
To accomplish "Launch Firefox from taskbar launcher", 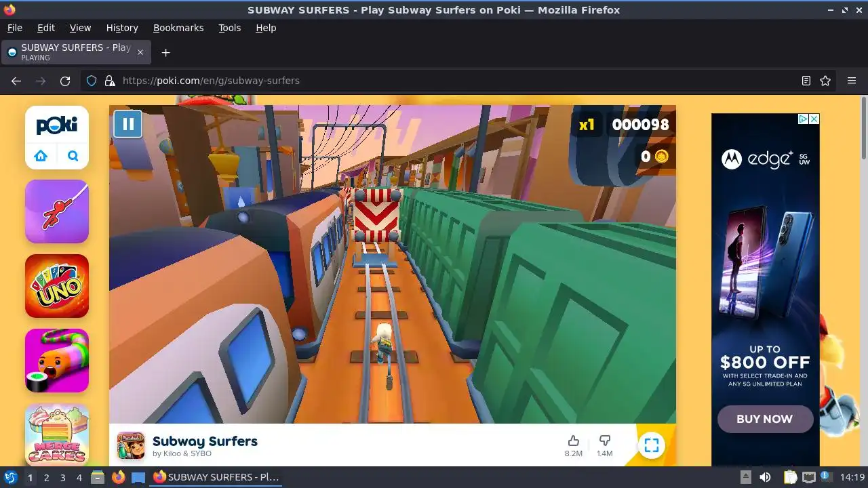I will tap(118, 477).
